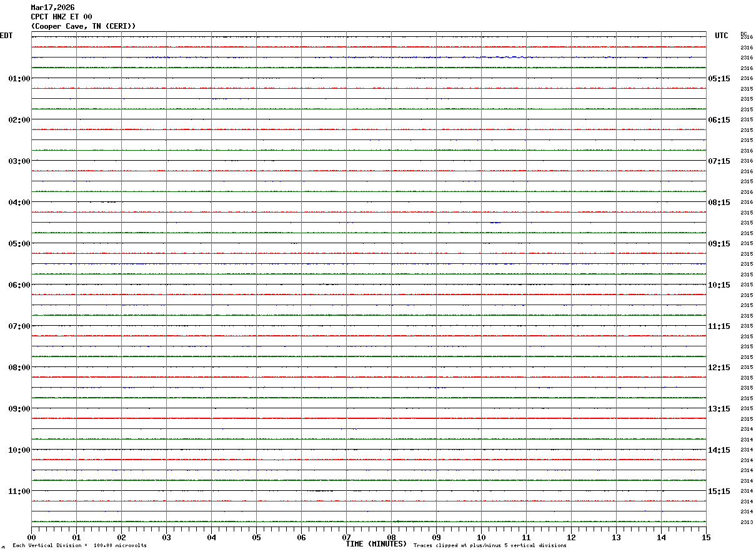Click the bottom axis minute tick "02"

[122, 537]
